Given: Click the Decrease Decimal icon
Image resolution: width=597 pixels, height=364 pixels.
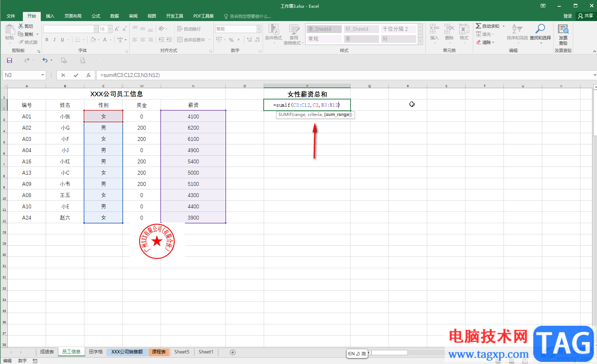Looking at the screenshot, I should [257, 40].
